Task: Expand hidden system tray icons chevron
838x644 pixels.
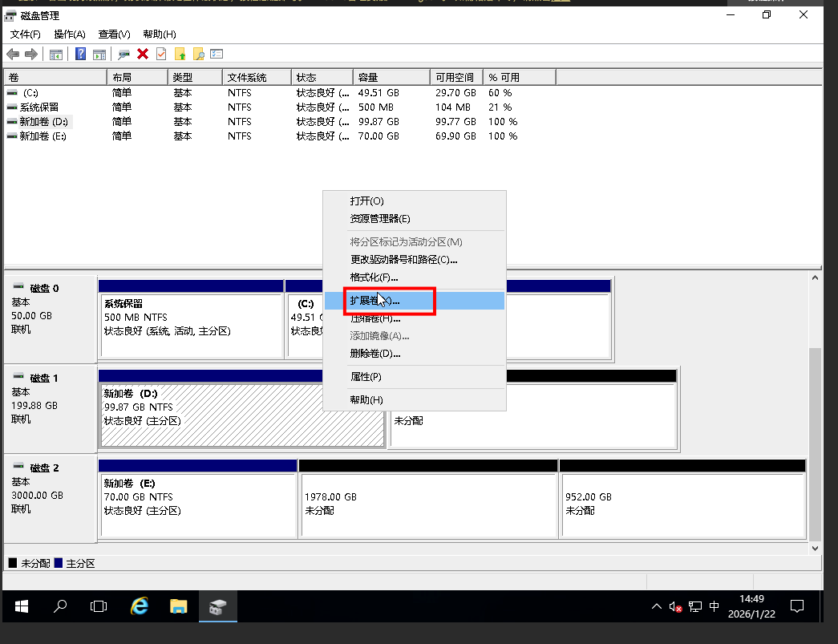Action: click(x=657, y=606)
